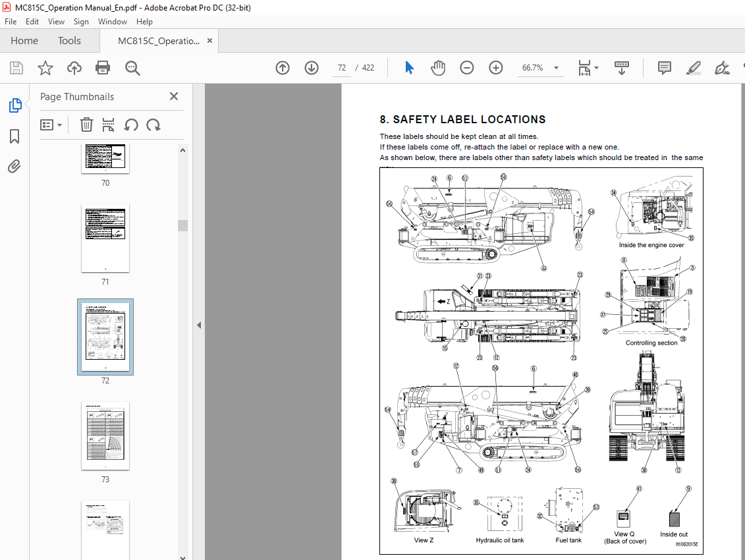
Task: Click the '8. SAFETY LABEL LOCATIONS' heading
Action: point(463,119)
